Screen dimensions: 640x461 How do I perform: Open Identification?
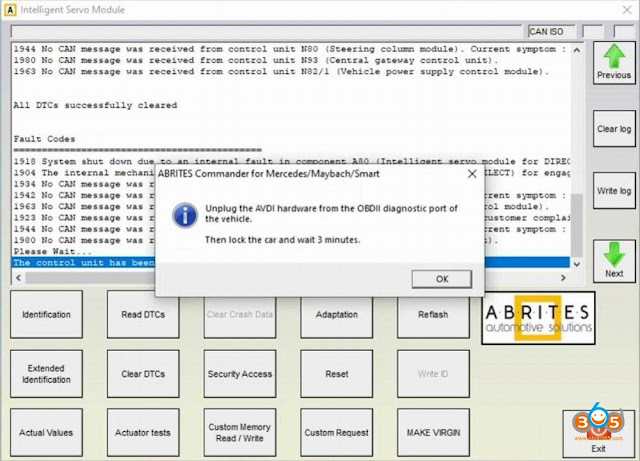pos(47,314)
